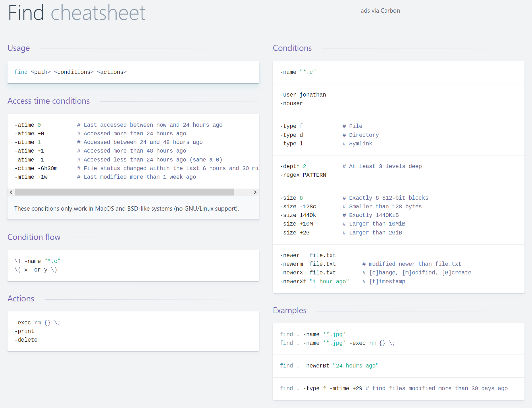
Task: Click the '-atime 1' line
Action: [x=108, y=142]
